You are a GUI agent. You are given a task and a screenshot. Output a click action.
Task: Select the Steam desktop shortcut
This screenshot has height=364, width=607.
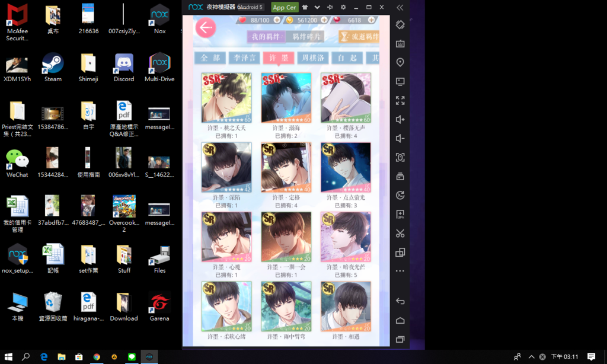pos(53,68)
